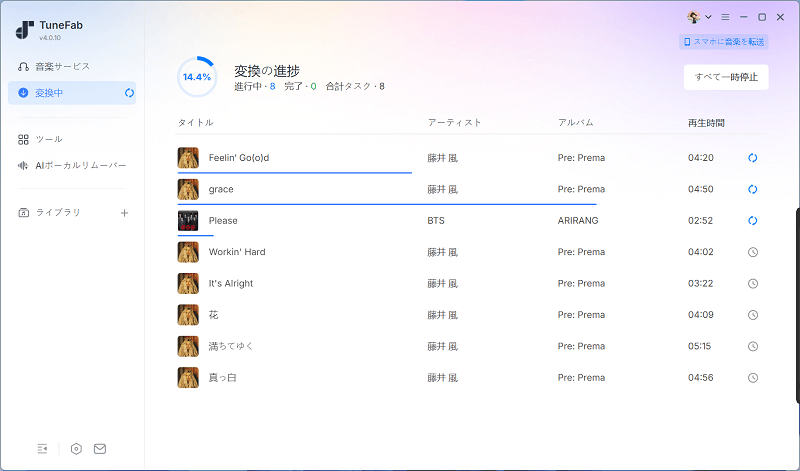The height and width of the screenshot is (471, 800).
Task: Select the 真っ白 track title
Action: pyautogui.click(x=222, y=378)
